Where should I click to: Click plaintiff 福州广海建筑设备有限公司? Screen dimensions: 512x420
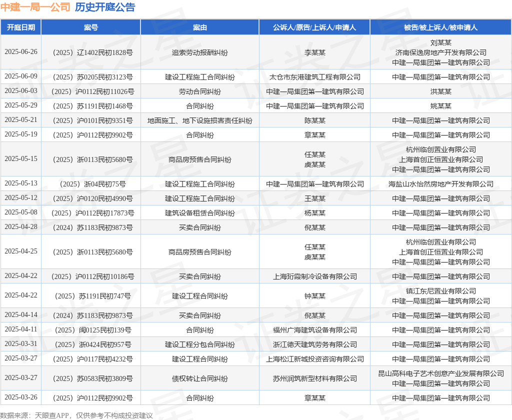(x=315, y=330)
